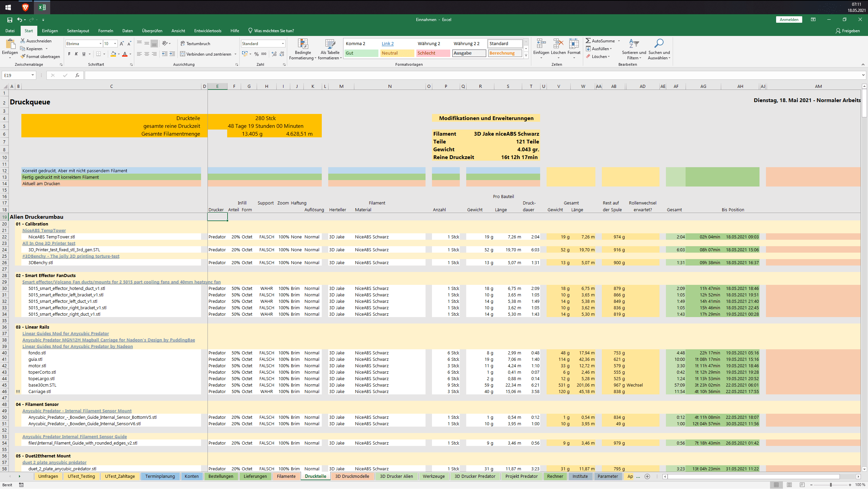Toggle Textumbruch wrap text

point(195,43)
